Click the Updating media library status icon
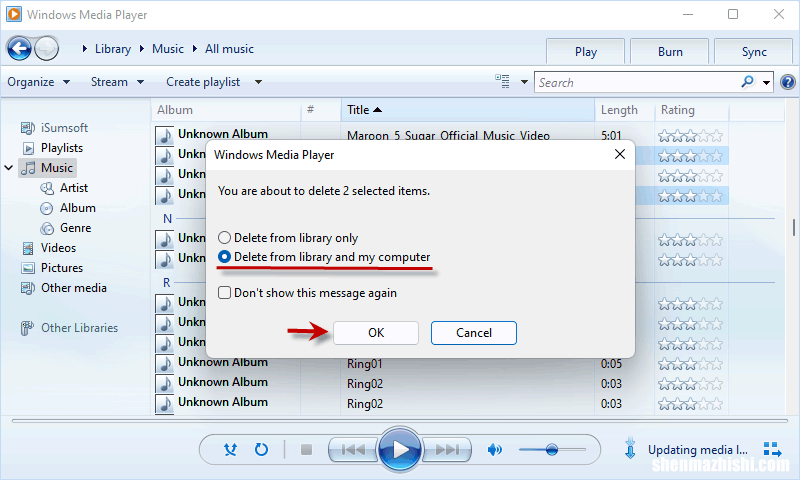800x480 pixels. [630, 448]
